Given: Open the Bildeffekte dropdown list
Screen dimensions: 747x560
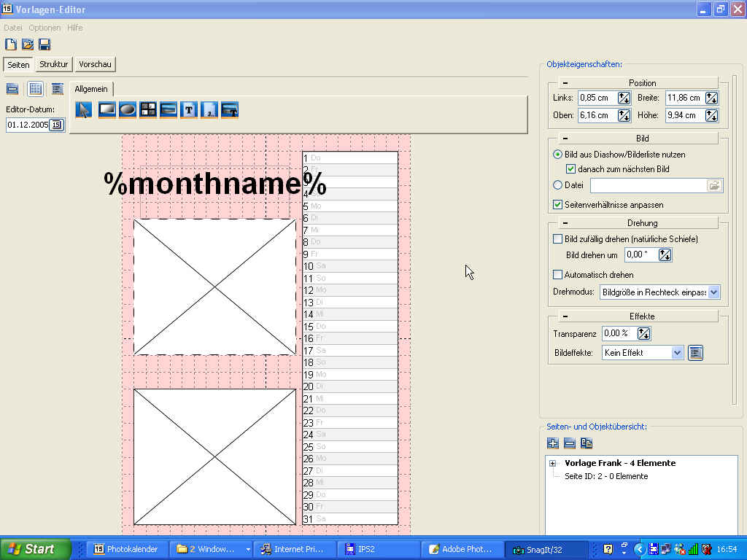Looking at the screenshot, I should 677,353.
